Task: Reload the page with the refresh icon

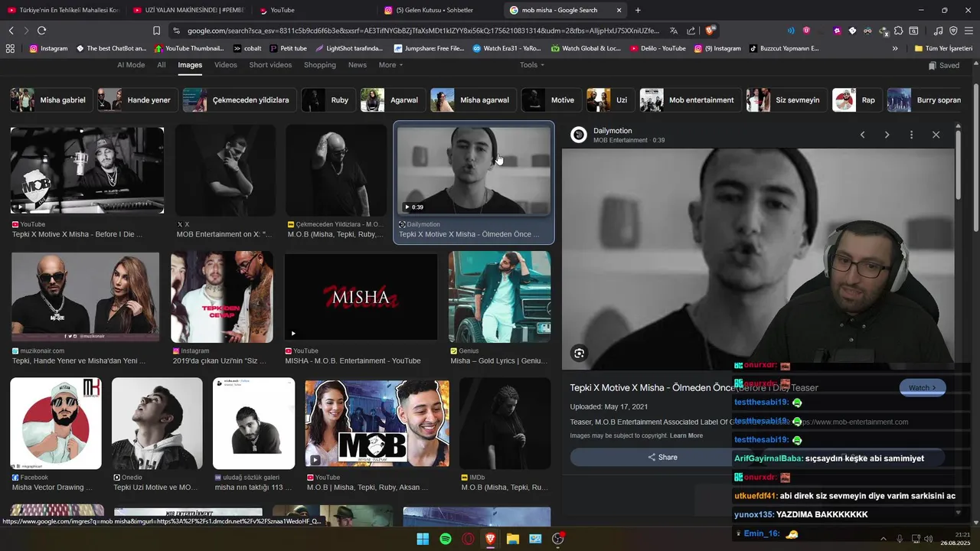Action: point(41,31)
